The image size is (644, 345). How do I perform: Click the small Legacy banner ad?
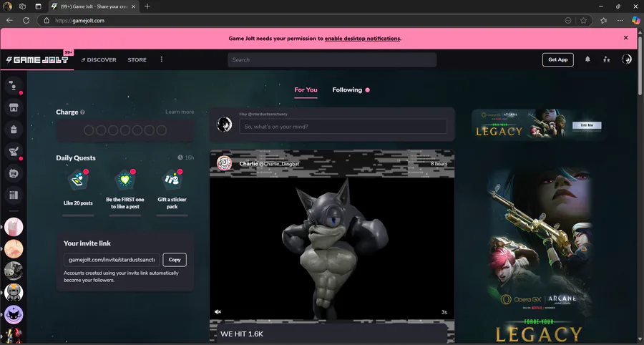(x=538, y=125)
